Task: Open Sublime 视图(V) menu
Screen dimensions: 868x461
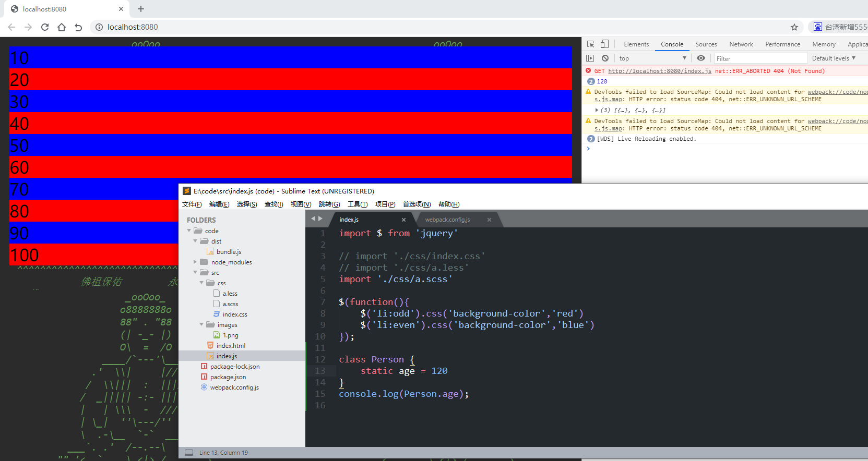Action: pos(301,204)
